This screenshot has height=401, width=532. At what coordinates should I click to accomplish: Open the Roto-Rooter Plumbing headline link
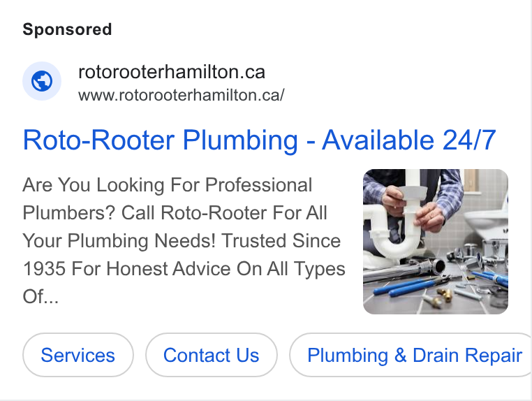tap(259, 140)
